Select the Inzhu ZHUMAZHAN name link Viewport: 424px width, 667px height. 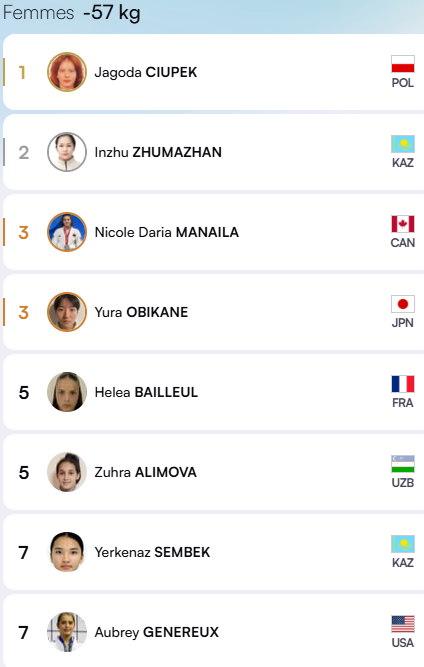click(158, 152)
